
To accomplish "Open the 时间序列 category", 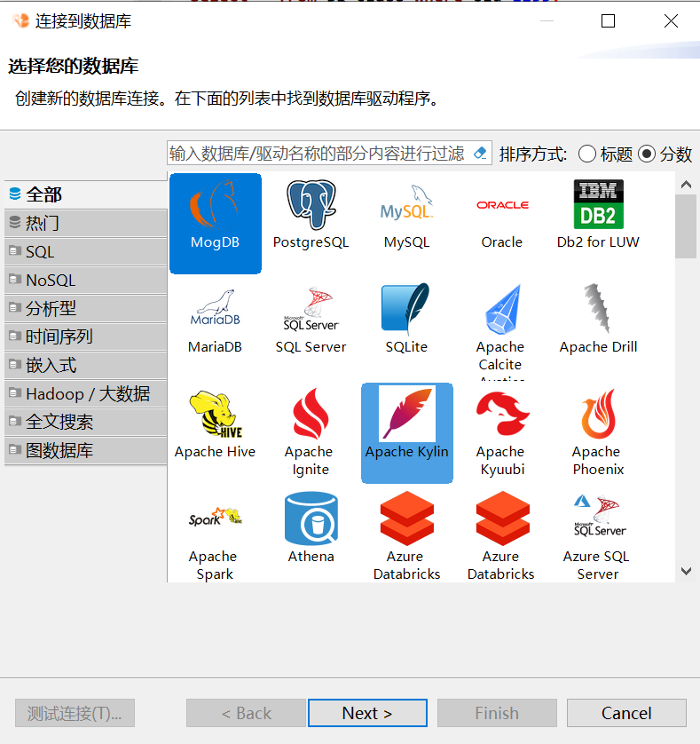I will pyautogui.click(x=86, y=336).
